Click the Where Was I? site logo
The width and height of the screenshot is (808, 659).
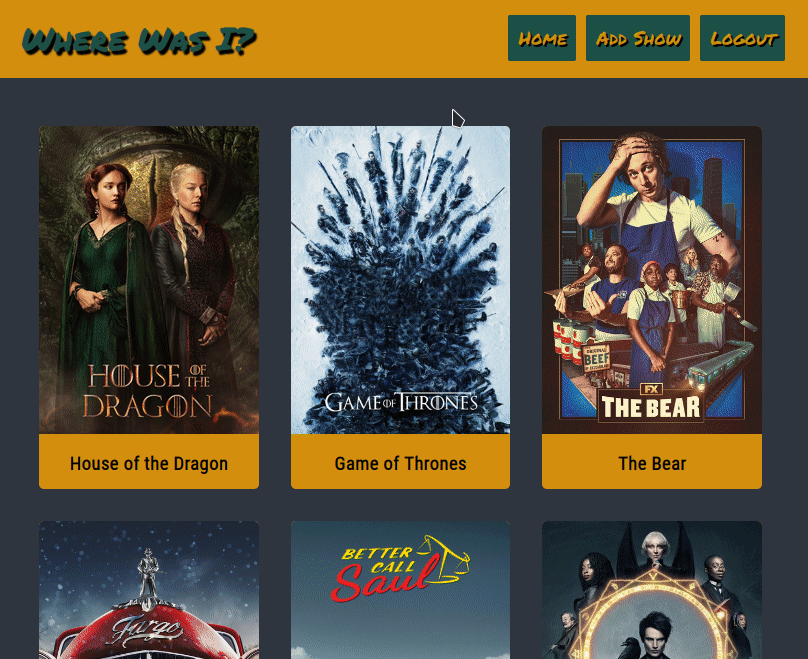point(139,41)
